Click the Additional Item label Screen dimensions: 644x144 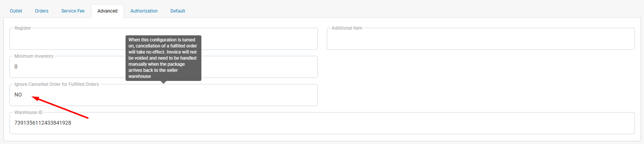[x=347, y=28]
